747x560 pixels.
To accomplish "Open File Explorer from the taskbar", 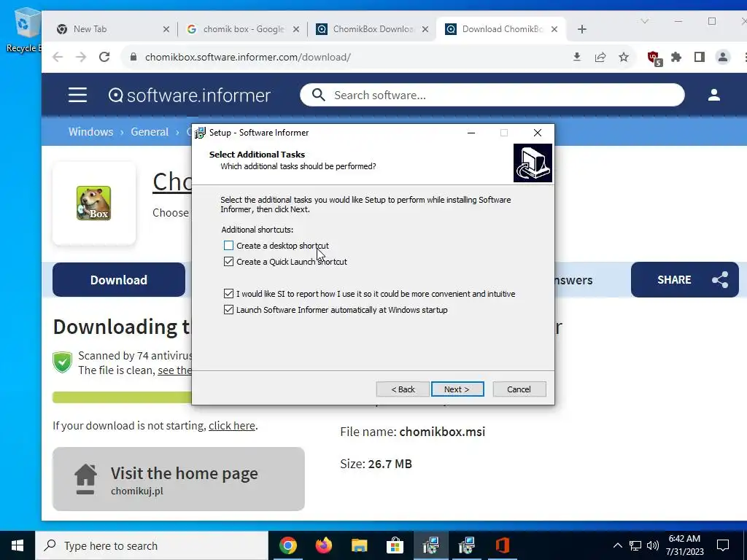I will [359, 545].
